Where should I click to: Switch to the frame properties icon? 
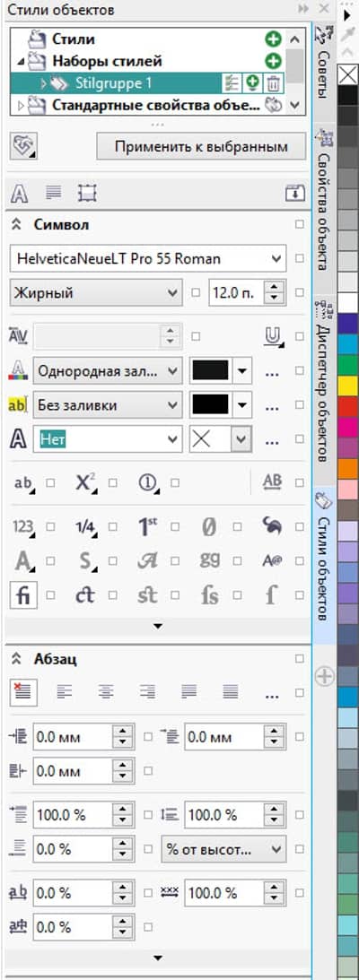(87, 193)
